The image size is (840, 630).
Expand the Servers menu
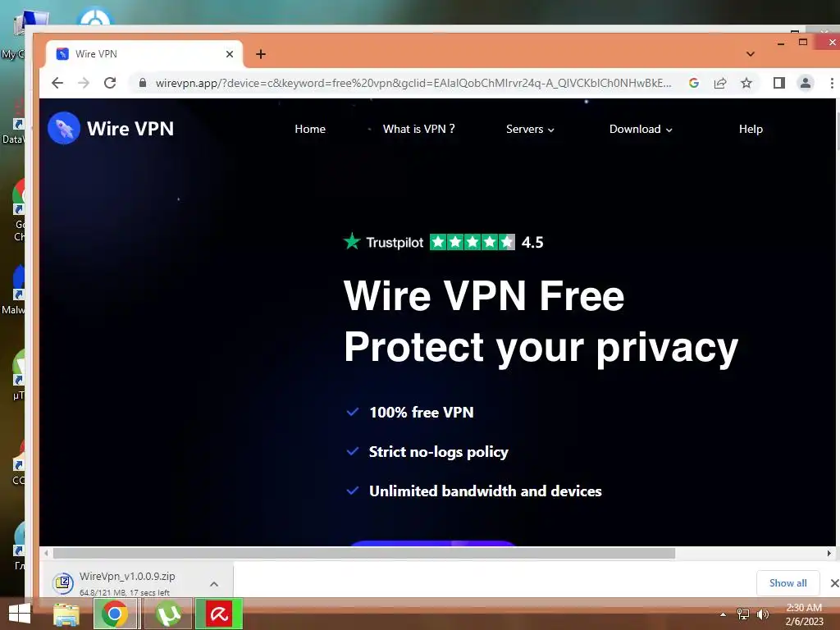[x=530, y=129]
